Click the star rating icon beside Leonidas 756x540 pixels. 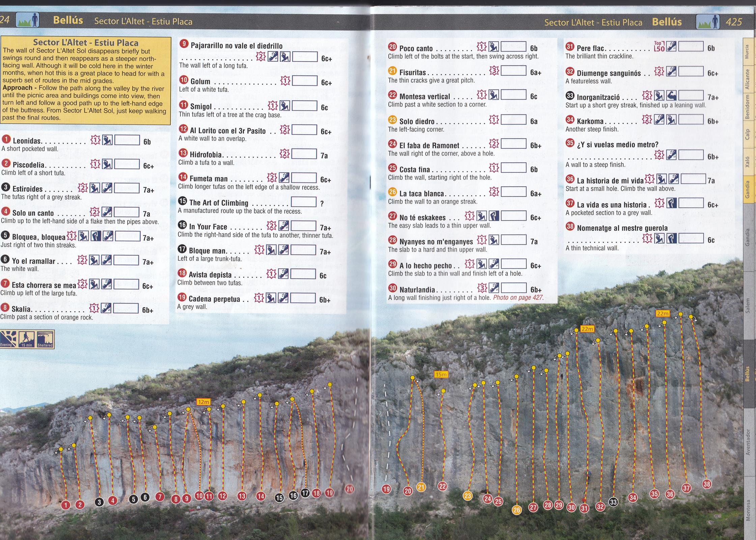pos(95,140)
